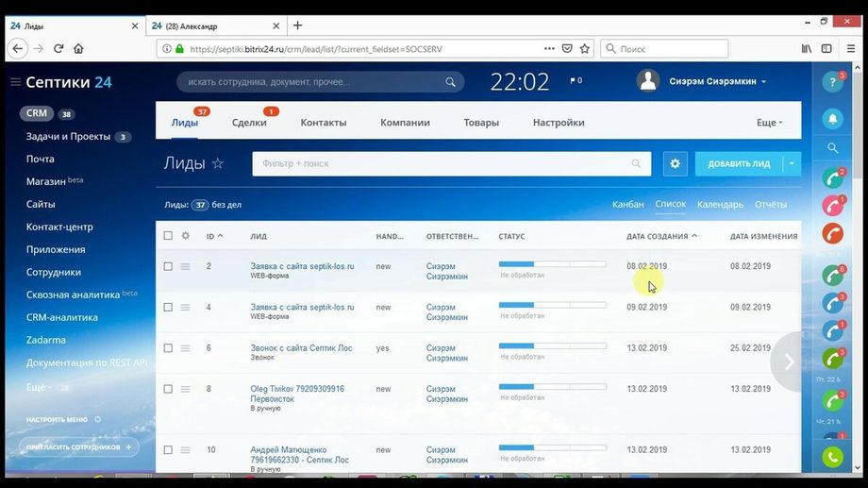This screenshot has width=868, height=488.
Task: Toggle select-all checkbox in table header
Action: [168, 235]
